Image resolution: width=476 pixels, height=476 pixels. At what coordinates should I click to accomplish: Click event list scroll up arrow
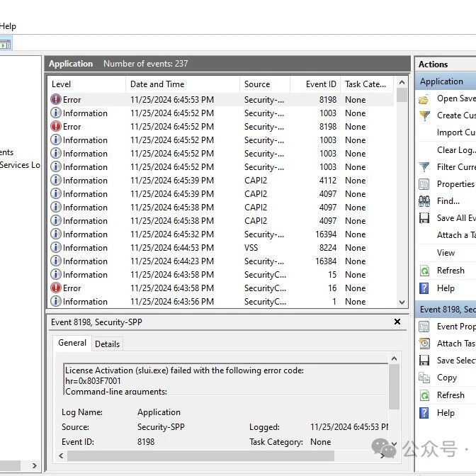coord(402,82)
